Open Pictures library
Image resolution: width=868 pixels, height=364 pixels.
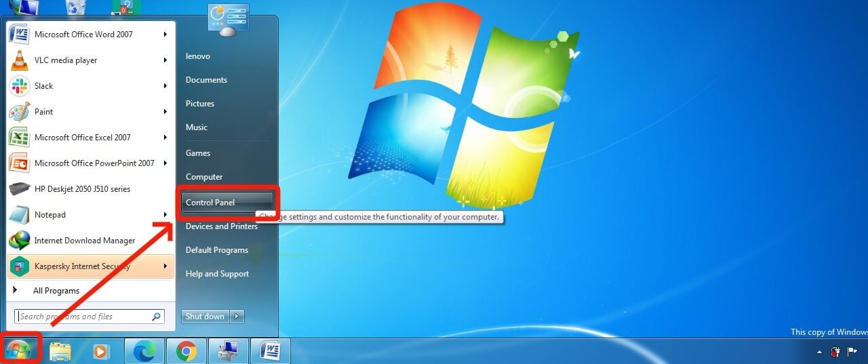click(x=200, y=104)
